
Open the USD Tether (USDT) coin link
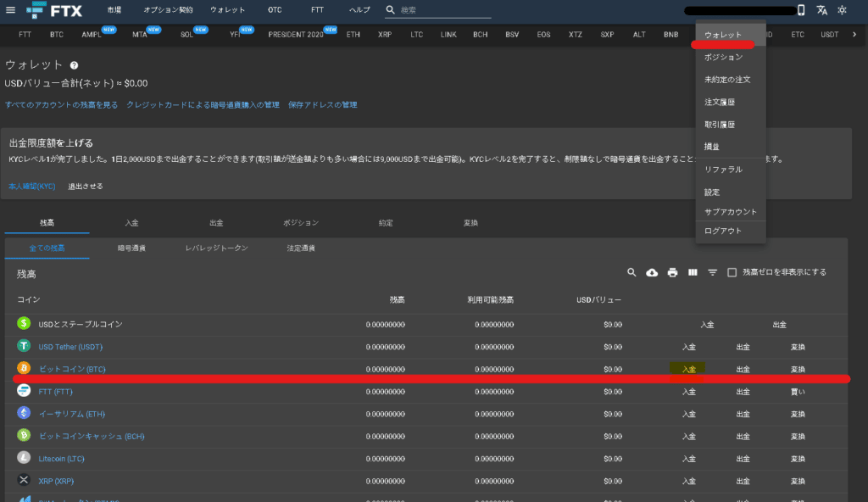70,347
